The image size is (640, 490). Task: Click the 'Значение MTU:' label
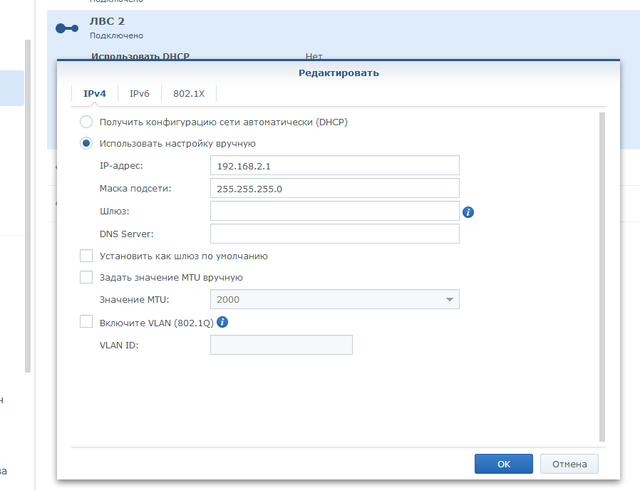[x=134, y=299]
